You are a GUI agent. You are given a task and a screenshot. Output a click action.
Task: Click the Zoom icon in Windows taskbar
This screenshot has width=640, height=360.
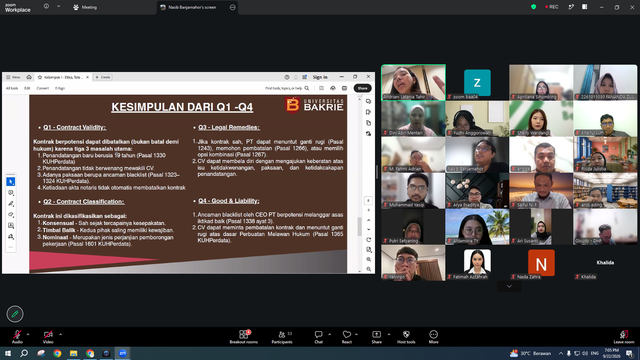tap(123, 353)
